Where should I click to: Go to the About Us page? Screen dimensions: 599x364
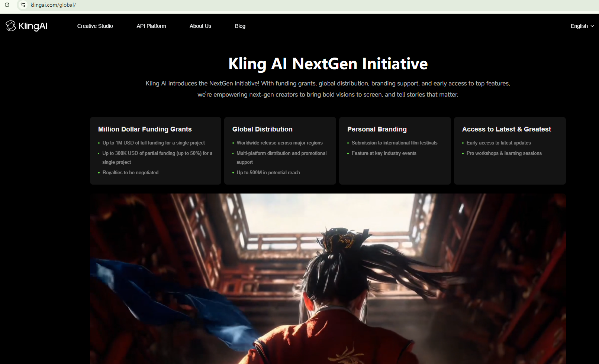pyautogui.click(x=200, y=26)
